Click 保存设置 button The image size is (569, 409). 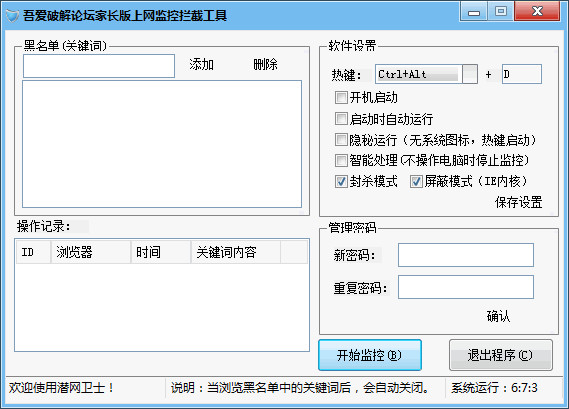(x=518, y=202)
